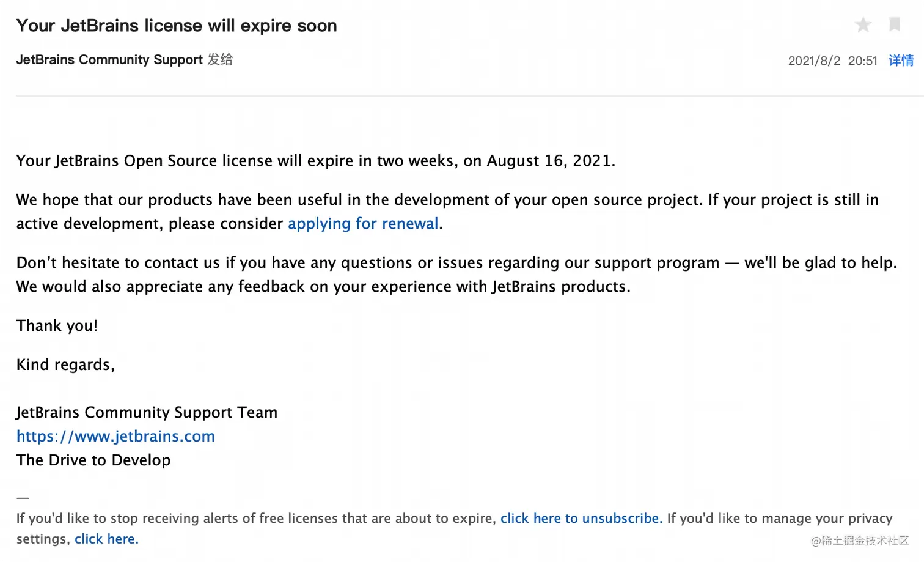
Task: Click the bookmark flag icon
Action: [894, 24]
